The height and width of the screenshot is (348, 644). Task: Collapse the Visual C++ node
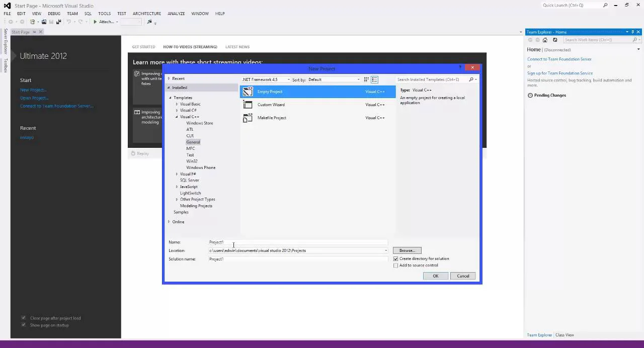pos(177,117)
